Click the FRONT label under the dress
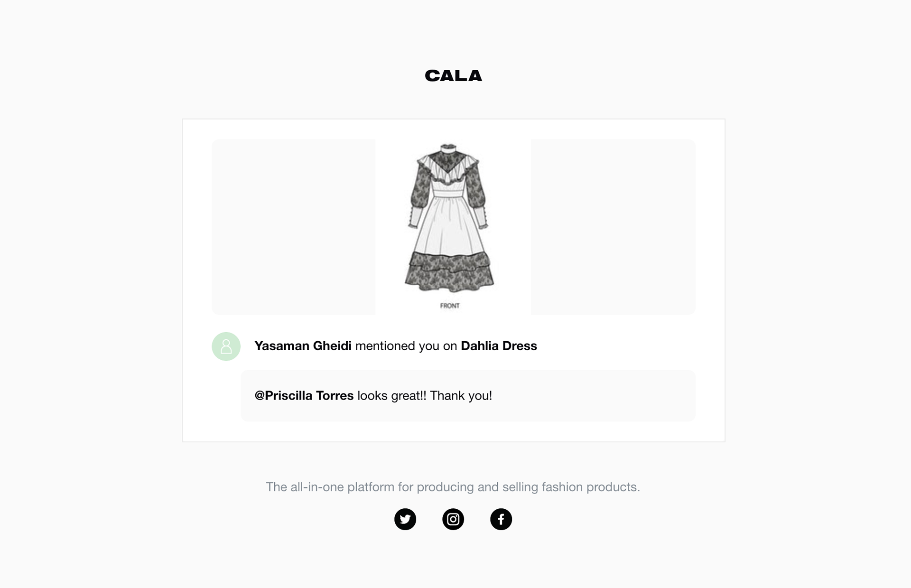Viewport: 911px width, 588px height. coord(450,306)
